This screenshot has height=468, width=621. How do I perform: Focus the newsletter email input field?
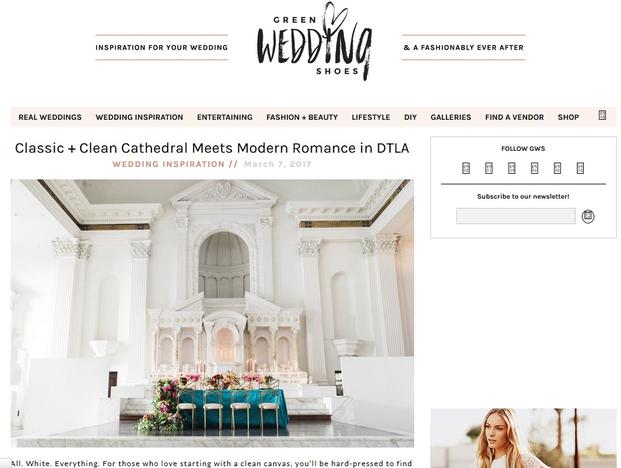(x=516, y=216)
